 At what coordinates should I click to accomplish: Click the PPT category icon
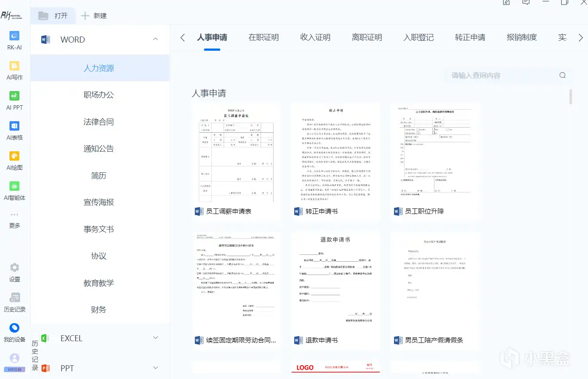pos(45,368)
